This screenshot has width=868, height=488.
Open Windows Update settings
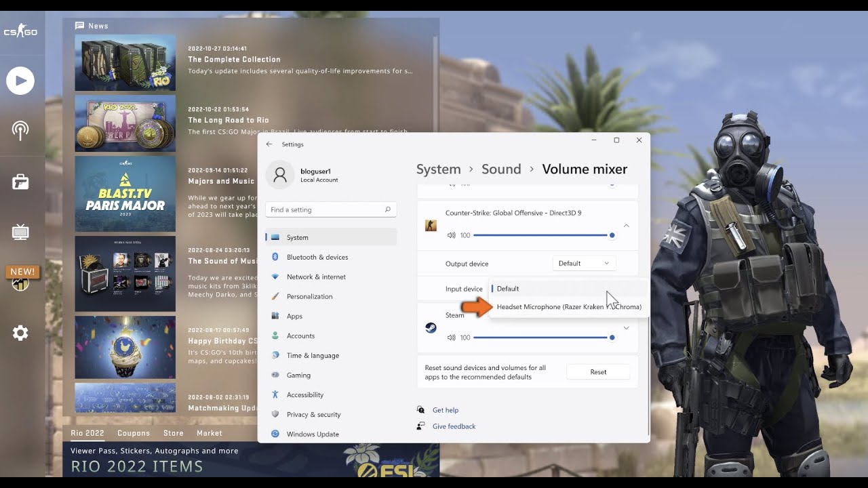click(x=330, y=434)
